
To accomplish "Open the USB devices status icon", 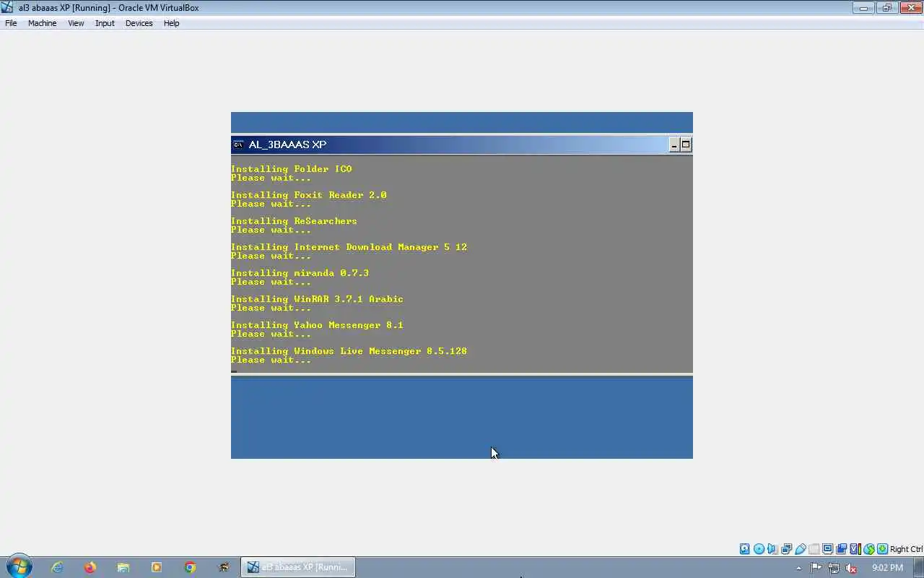I will click(800, 549).
